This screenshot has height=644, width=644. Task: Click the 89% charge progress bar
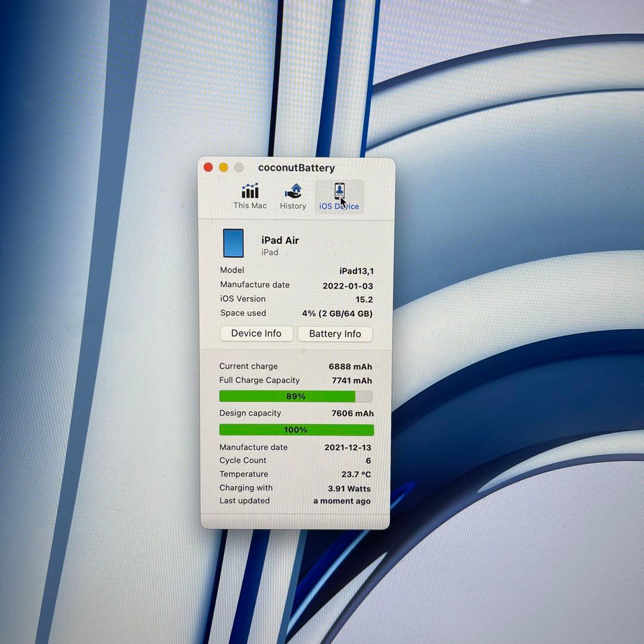[296, 397]
